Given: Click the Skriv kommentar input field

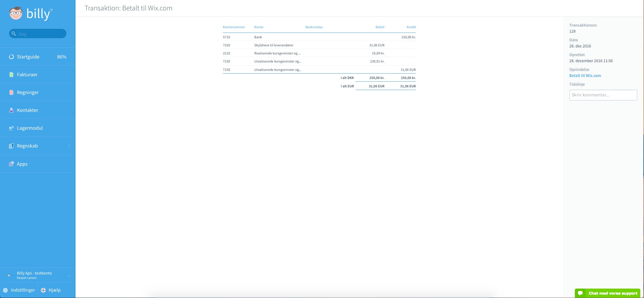Looking at the screenshot, I should [603, 95].
